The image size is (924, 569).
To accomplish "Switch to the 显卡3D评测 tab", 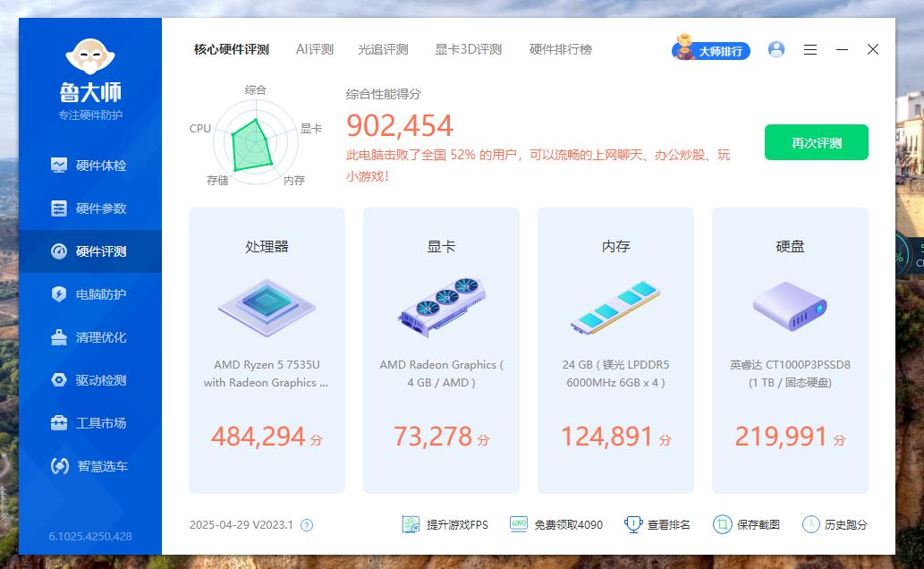I will [469, 49].
